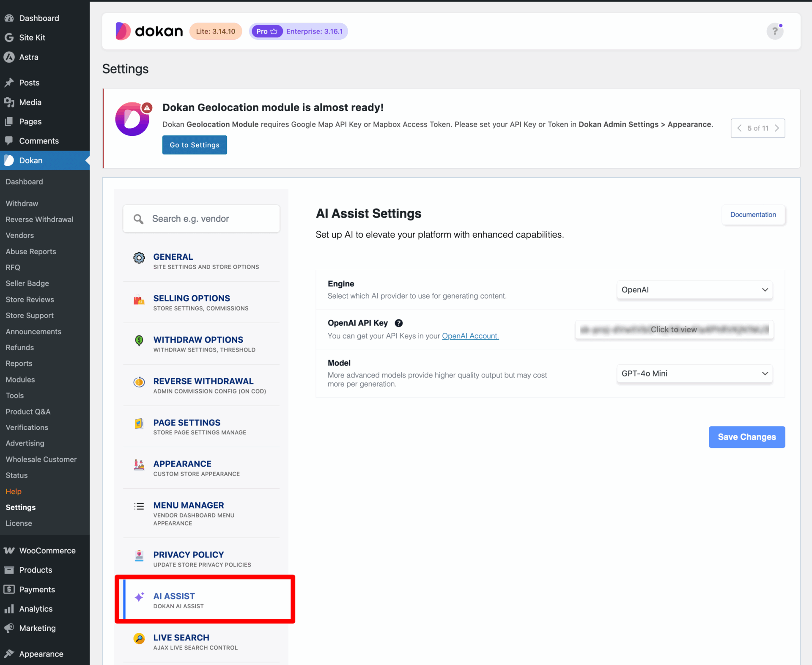
Task: Open Seller Badge menu item
Action: tap(27, 283)
